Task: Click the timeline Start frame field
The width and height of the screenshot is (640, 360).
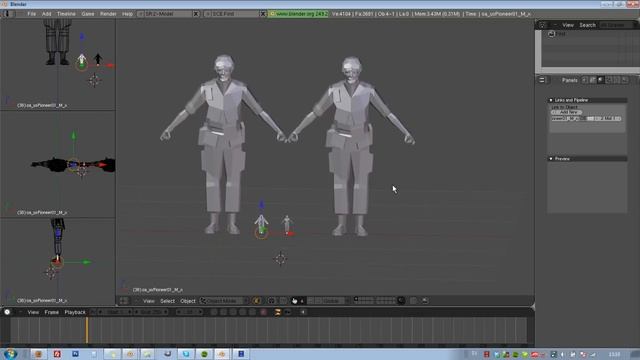Action: point(115,312)
